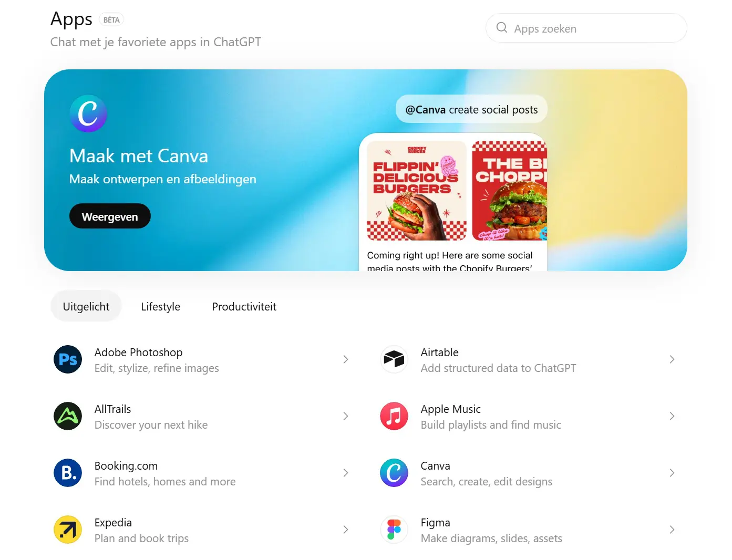The width and height of the screenshot is (732, 560).
Task: Select the Figma logo icon
Action: point(394,530)
